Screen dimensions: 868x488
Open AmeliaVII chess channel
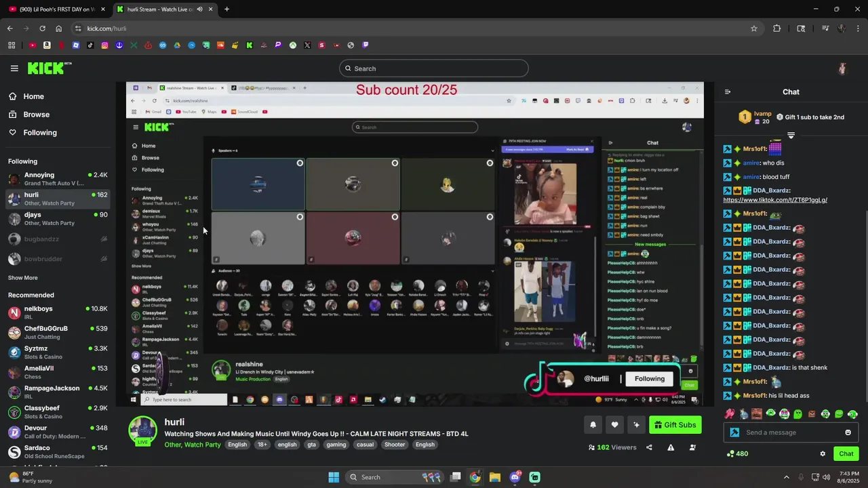[x=58, y=372]
